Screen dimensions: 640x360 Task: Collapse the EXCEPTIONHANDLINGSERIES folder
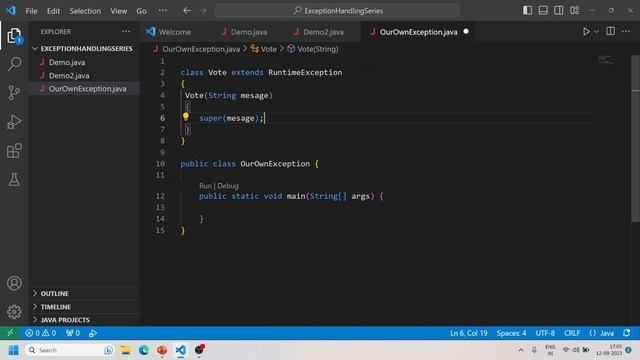(x=84, y=49)
